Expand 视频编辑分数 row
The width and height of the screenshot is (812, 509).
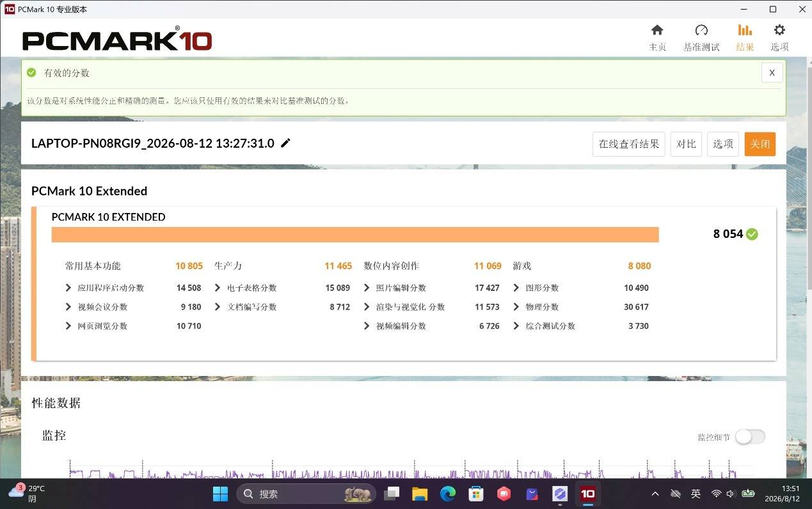tap(367, 326)
